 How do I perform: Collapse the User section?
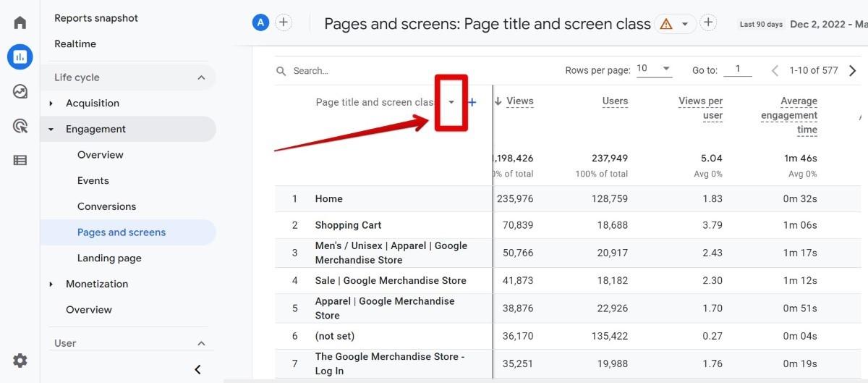[201, 343]
